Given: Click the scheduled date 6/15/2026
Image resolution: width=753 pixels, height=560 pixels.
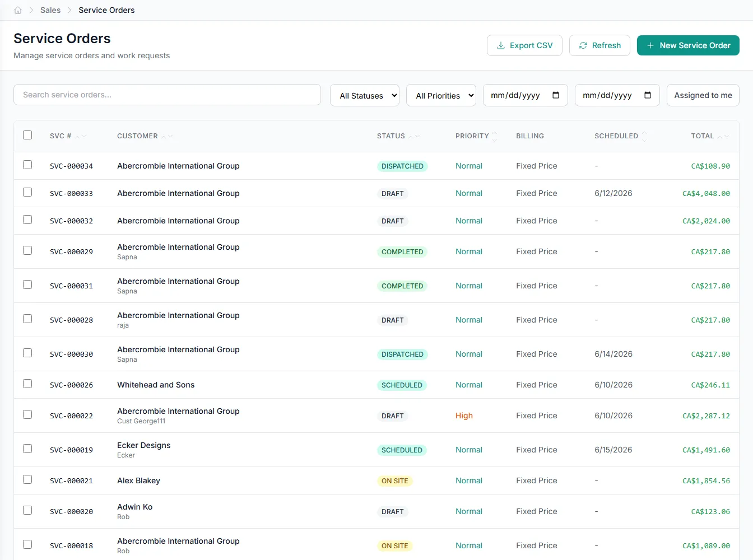Looking at the screenshot, I should (613, 450).
